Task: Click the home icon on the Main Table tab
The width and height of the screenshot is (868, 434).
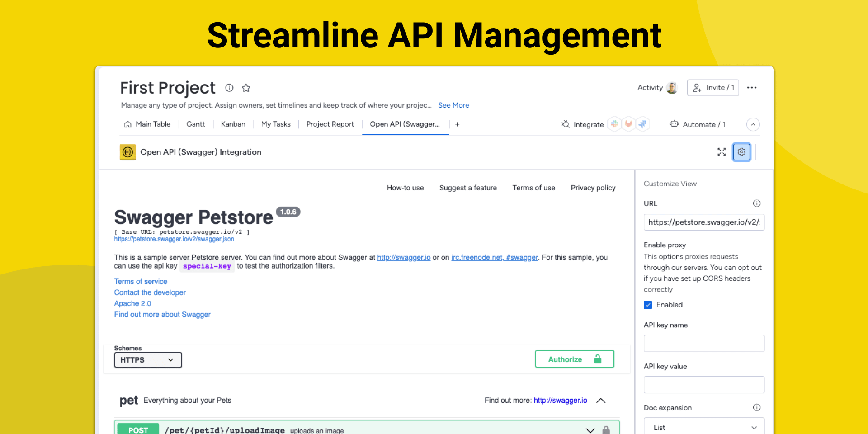Action: pyautogui.click(x=128, y=124)
